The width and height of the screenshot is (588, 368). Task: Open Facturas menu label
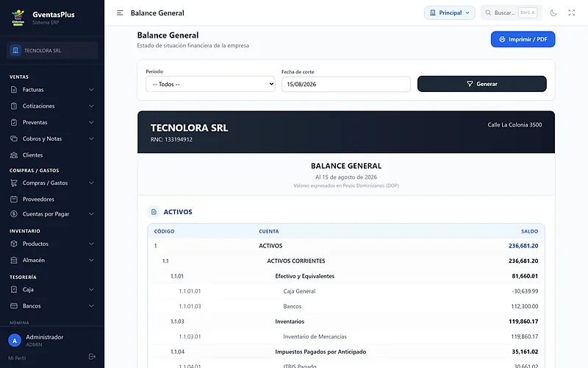tap(33, 90)
